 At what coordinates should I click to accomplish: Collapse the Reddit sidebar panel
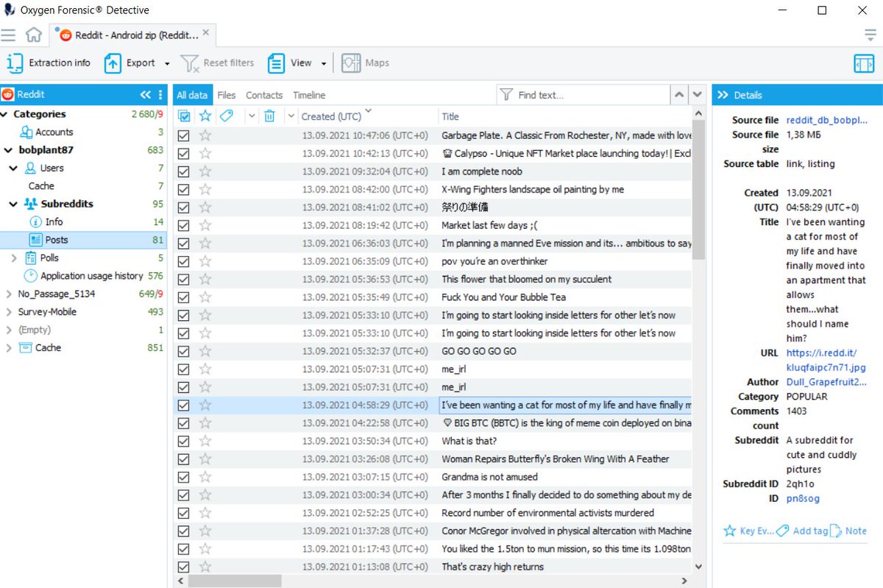pyautogui.click(x=146, y=95)
